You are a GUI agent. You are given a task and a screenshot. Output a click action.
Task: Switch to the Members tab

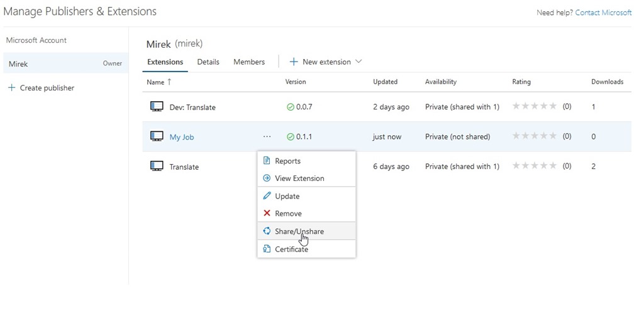(x=249, y=62)
